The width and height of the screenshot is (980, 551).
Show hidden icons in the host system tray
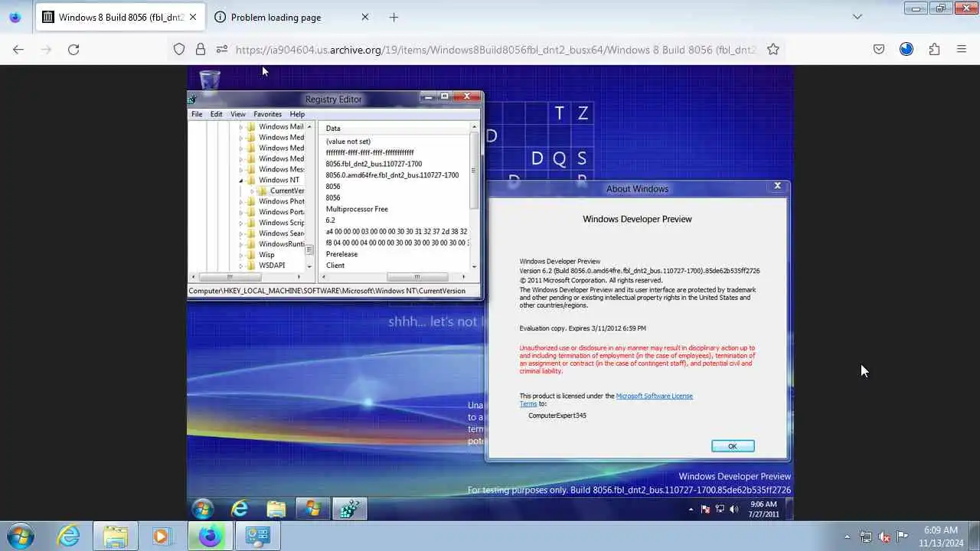847,536
